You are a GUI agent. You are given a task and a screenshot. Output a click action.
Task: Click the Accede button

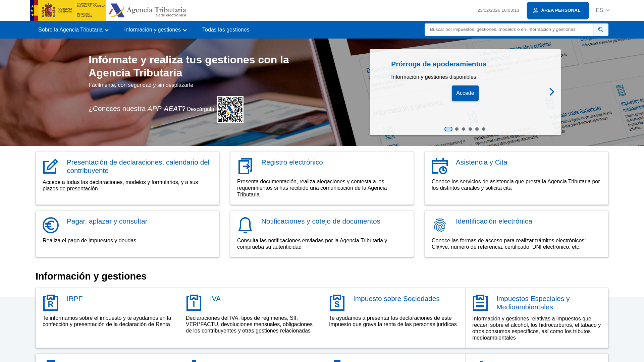(465, 93)
